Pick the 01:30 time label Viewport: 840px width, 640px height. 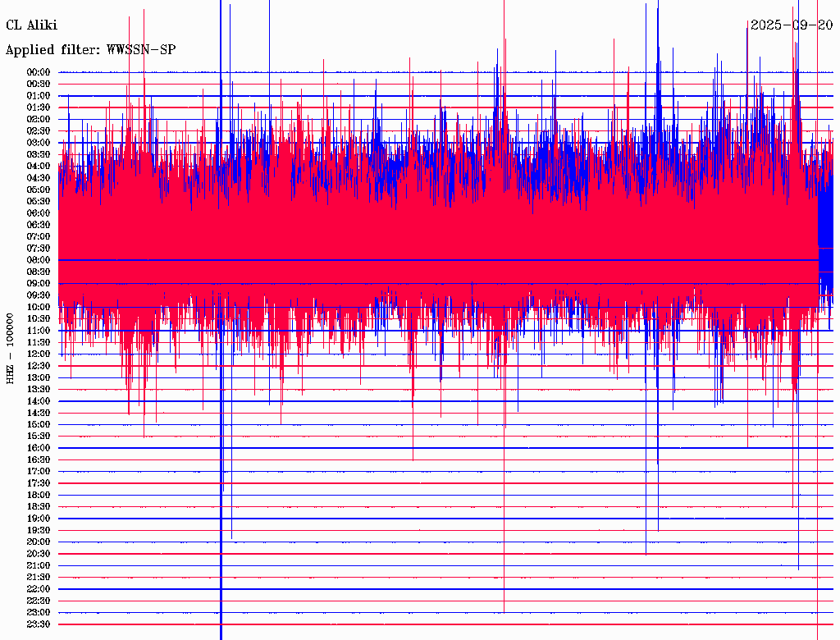tap(39, 107)
